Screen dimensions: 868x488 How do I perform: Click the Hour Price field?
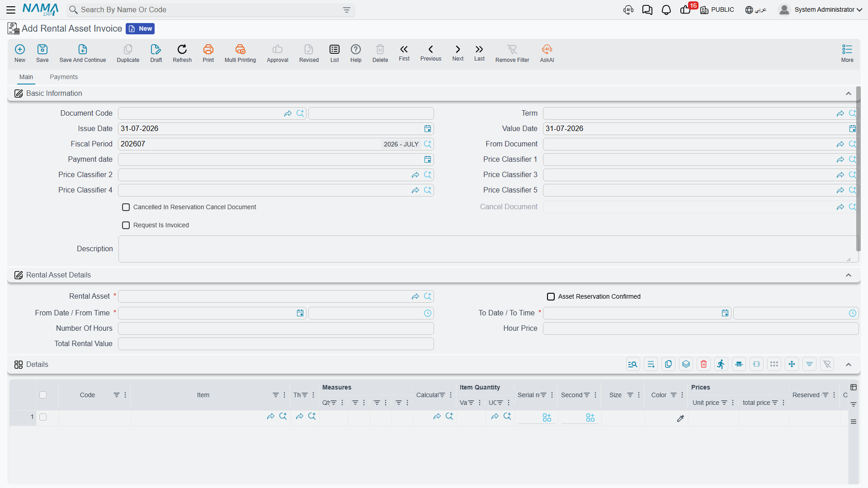pos(701,328)
